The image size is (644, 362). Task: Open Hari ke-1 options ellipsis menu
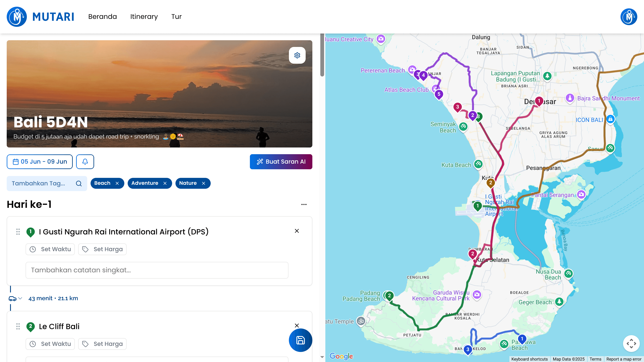tap(304, 204)
